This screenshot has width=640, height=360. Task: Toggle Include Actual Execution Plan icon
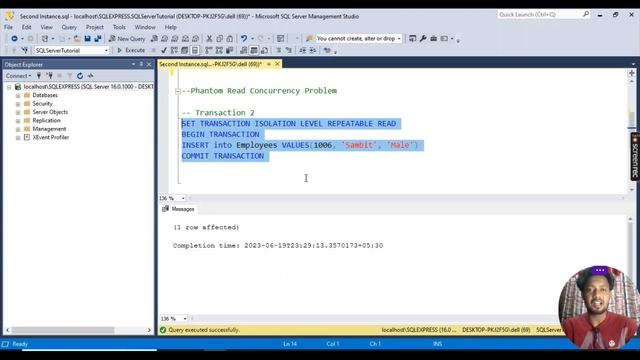pyautogui.click(x=209, y=50)
